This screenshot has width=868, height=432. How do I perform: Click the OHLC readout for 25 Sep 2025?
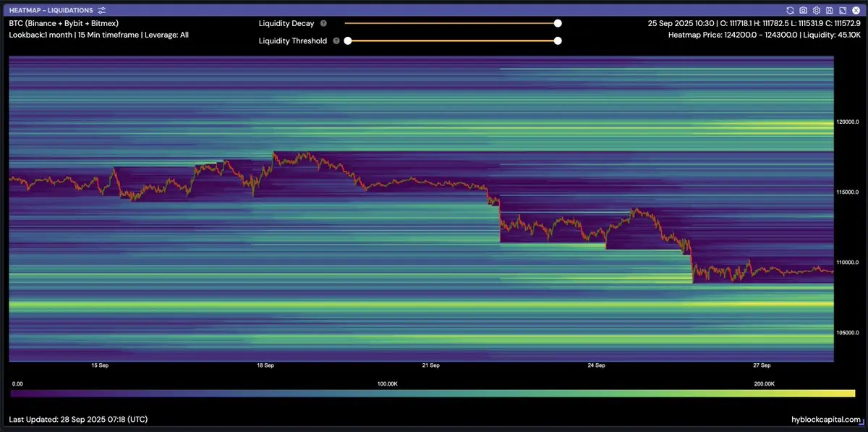coord(753,23)
